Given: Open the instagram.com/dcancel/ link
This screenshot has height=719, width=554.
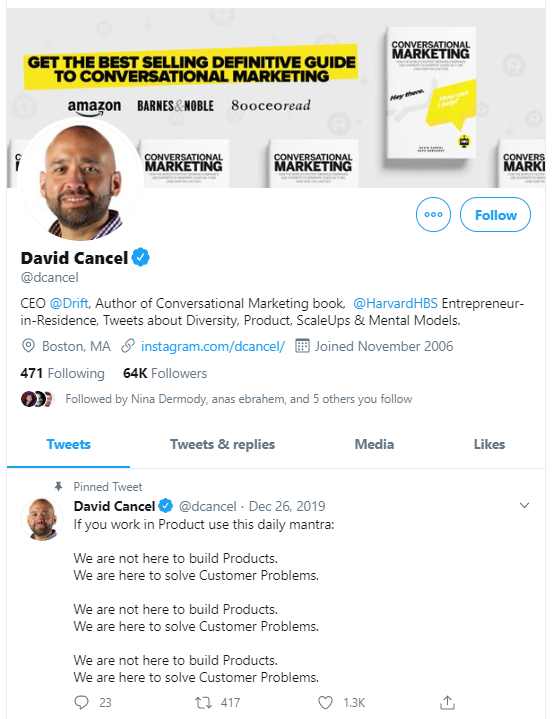Looking at the screenshot, I should pos(213,346).
